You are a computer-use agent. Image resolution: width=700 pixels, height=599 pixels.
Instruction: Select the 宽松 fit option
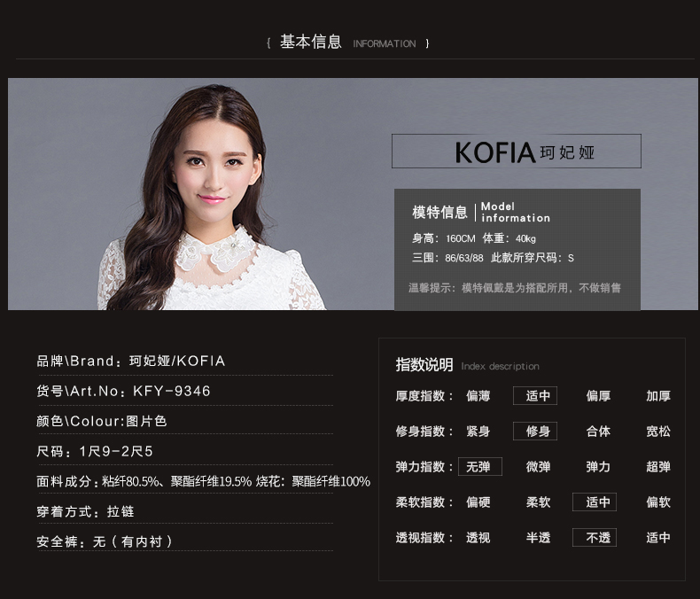658,432
